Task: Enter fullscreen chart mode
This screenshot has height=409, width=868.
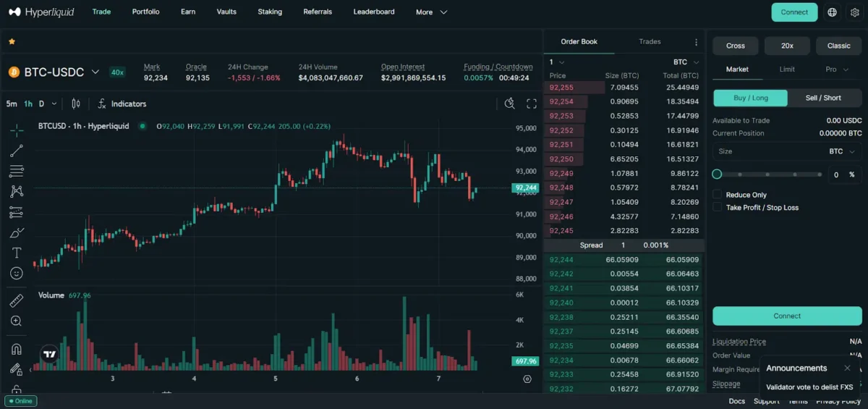Action: click(x=532, y=104)
